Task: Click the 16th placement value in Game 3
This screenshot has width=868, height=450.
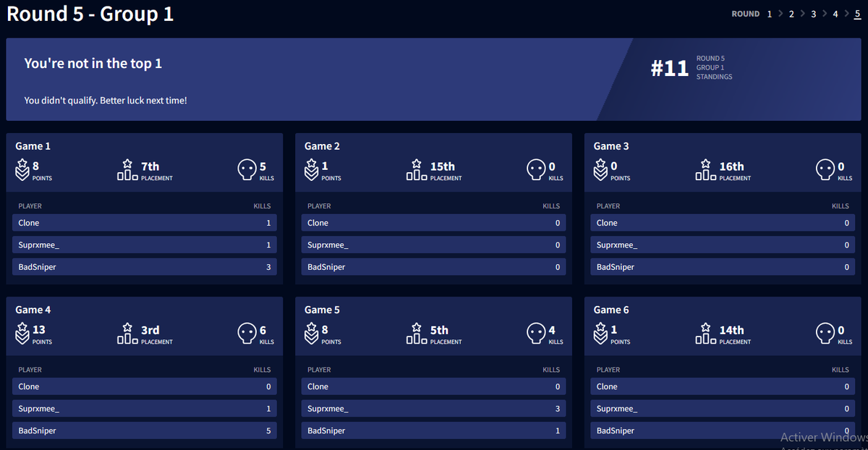Action: coord(732,166)
